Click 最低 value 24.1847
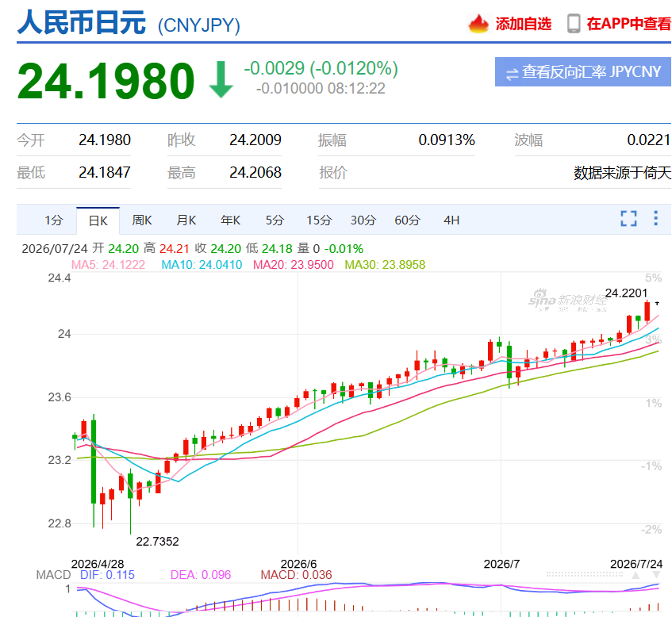This screenshot has height=617, width=672. coord(105,173)
